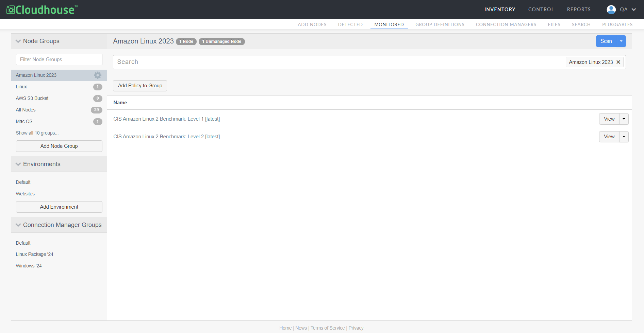This screenshot has width=644, height=333.
Task: Click Add Policy to Group
Action: pos(140,86)
